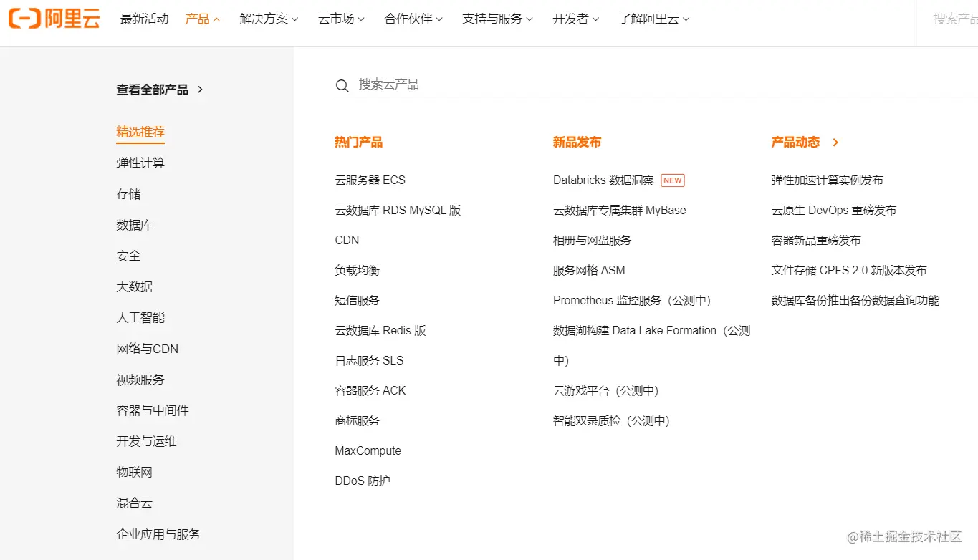
Task: Open Databricks 数据洞察
Action: point(603,180)
